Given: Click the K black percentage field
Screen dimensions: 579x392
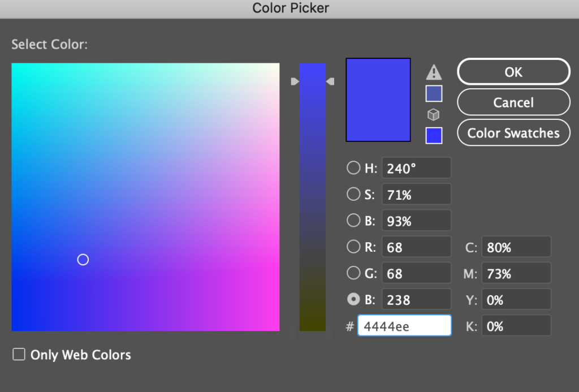Looking at the screenshot, I should [x=516, y=326].
